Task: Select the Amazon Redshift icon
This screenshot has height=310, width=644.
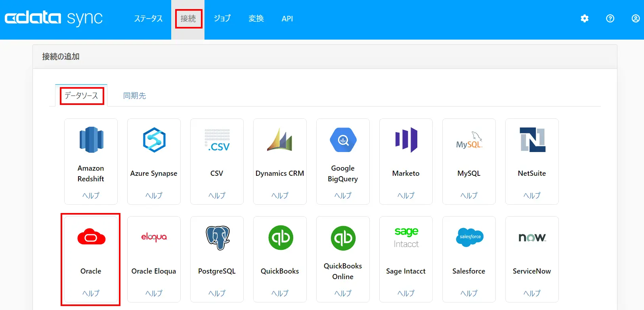Action: (91, 140)
